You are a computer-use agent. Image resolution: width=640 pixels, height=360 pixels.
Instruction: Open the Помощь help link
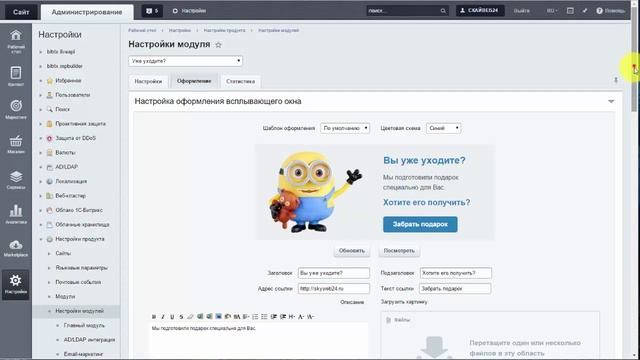[x=611, y=11]
